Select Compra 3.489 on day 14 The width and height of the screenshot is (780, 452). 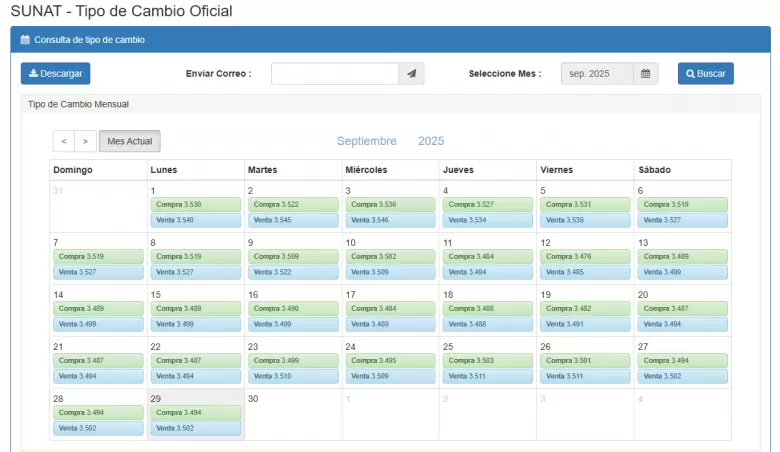click(x=98, y=308)
